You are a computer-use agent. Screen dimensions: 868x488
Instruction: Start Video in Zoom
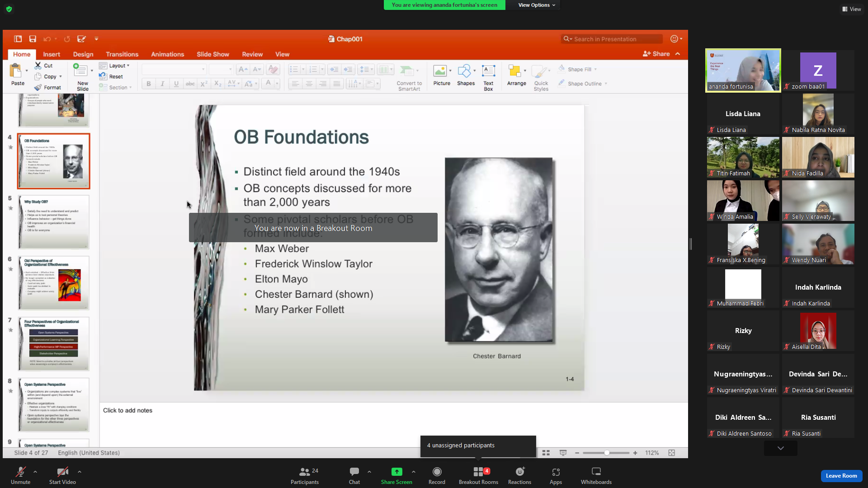(x=62, y=476)
